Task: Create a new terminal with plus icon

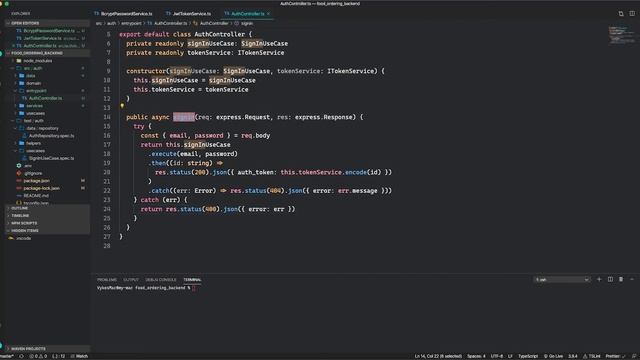Action: [599, 280]
